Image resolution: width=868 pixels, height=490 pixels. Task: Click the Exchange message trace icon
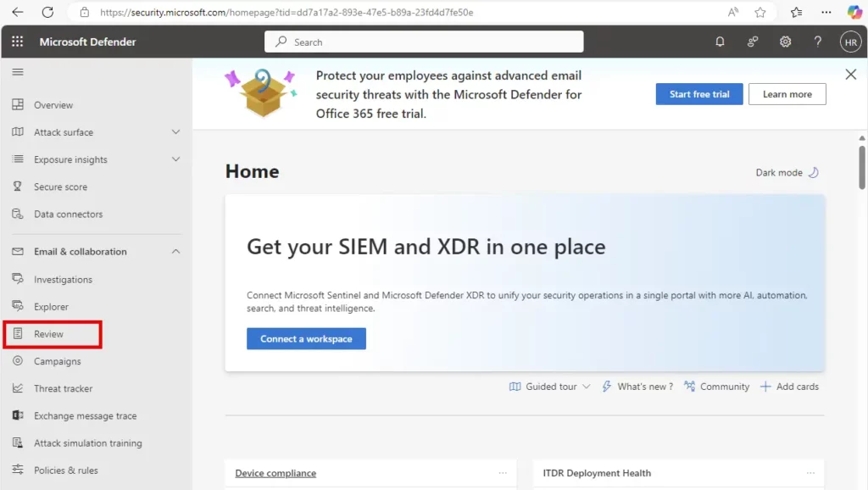(18, 415)
